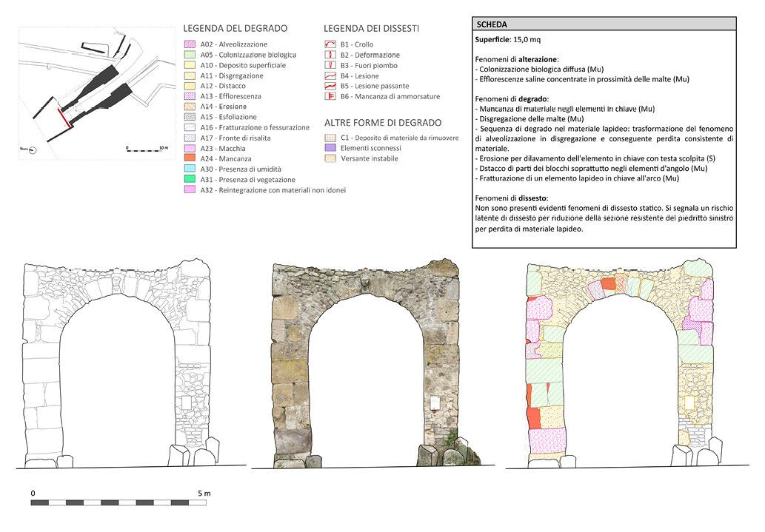
Task: Click the B1 Crollo legend icon
Action: click(x=330, y=45)
